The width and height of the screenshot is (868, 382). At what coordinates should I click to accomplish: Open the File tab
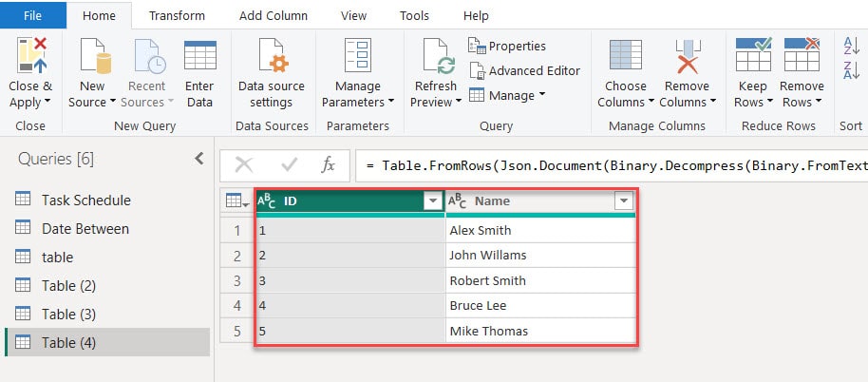click(32, 15)
